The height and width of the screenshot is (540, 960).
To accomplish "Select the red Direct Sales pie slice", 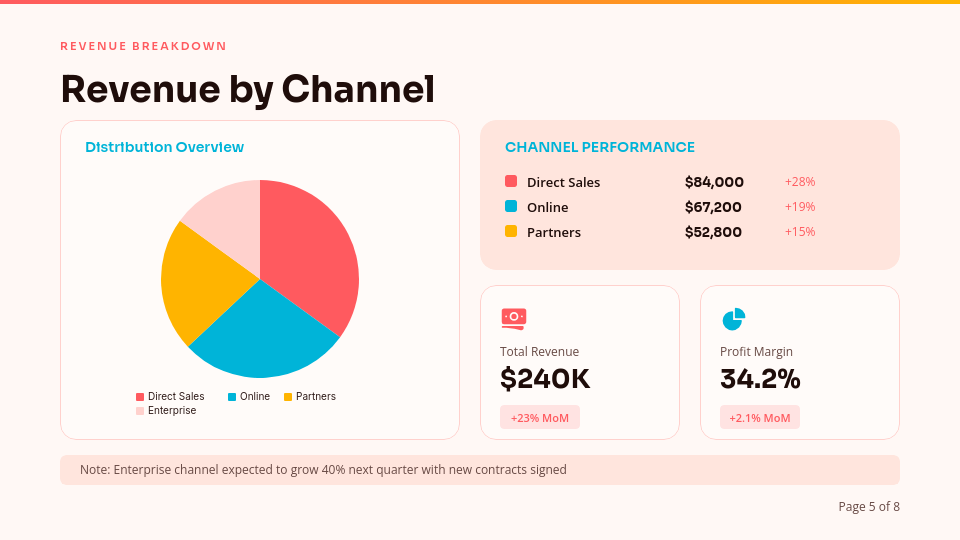I will (x=310, y=250).
